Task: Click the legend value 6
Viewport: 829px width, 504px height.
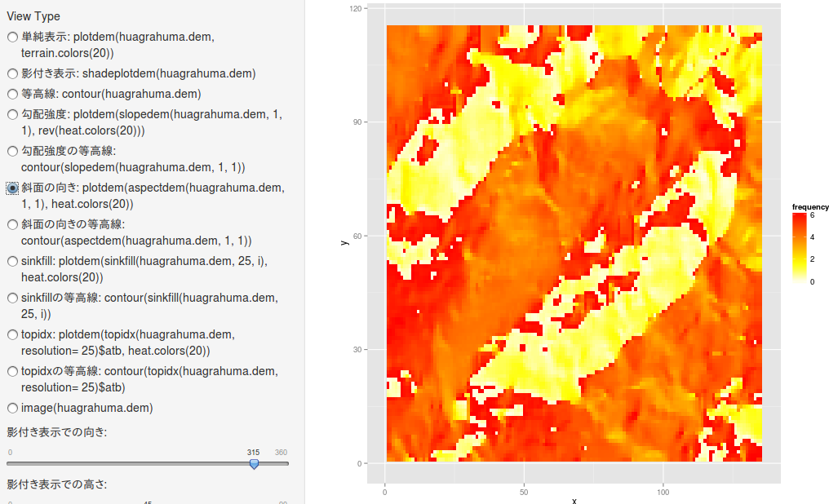Action: tap(812, 215)
